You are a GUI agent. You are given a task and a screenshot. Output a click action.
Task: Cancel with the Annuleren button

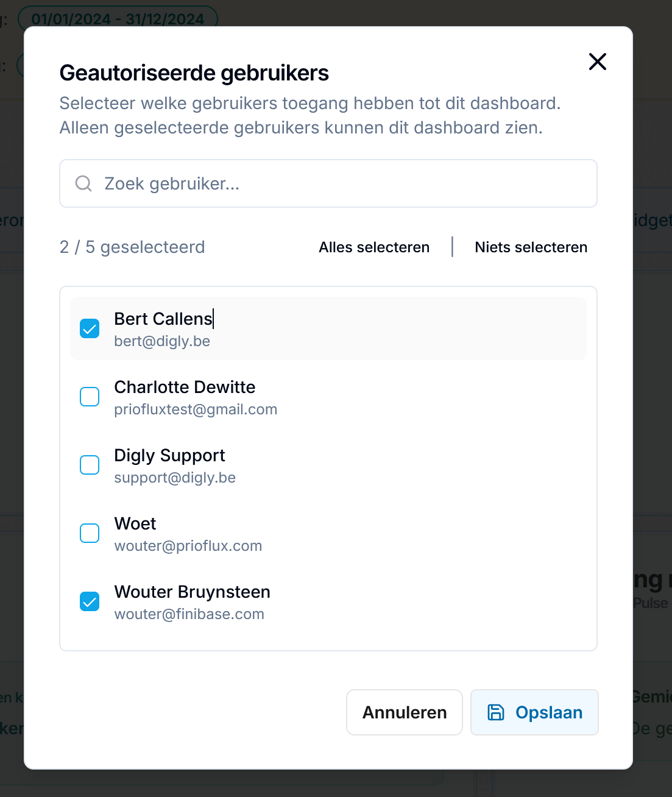coord(405,712)
